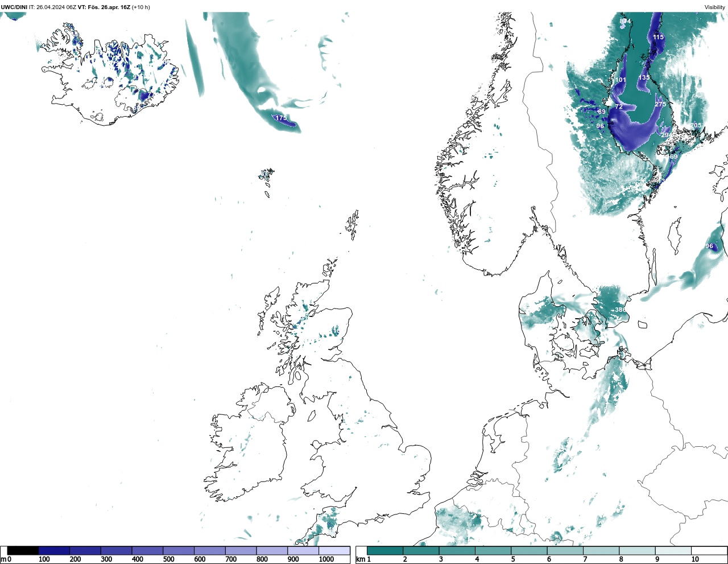Screen dimensions: 728x564
Task: Click the UWC/DINI model label
Action: click(x=14, y=7)
